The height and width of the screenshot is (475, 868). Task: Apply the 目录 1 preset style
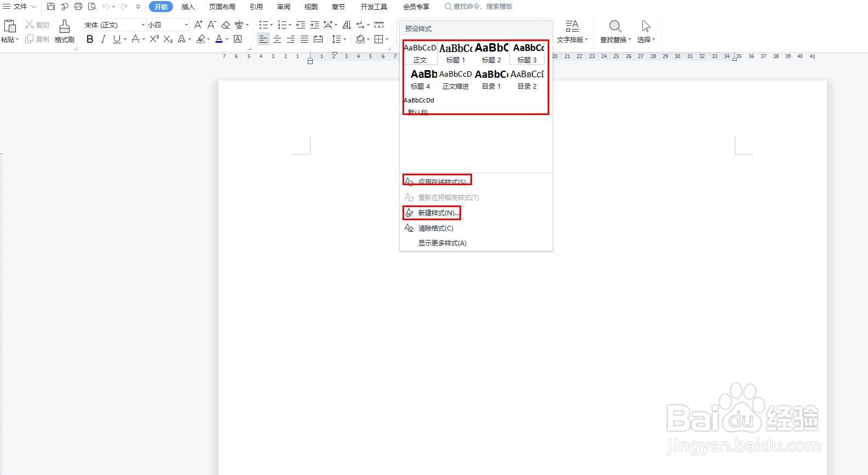[x=491, y=79]
